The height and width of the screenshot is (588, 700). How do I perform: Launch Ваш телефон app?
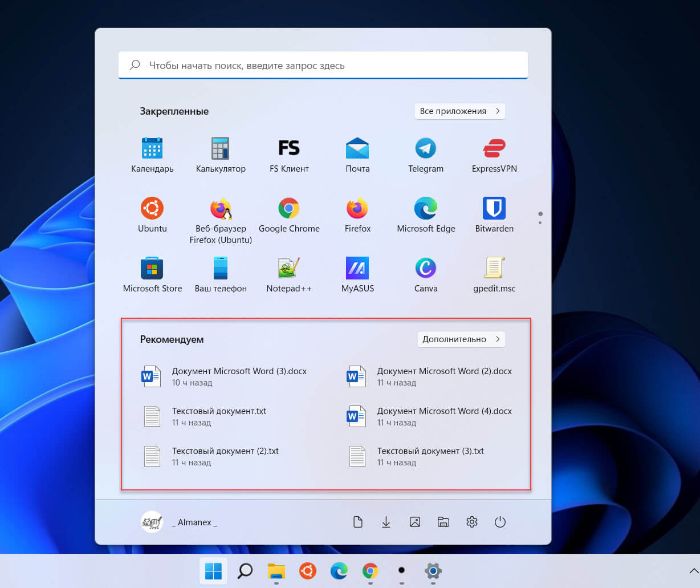tap(221, 275)
